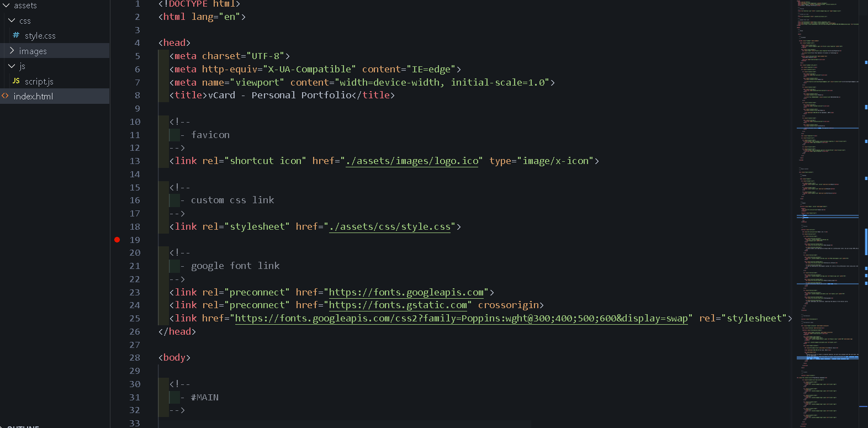
Task: Open the style.css file name in explorer
Action: pyautogui.click(x=40, y=36)
